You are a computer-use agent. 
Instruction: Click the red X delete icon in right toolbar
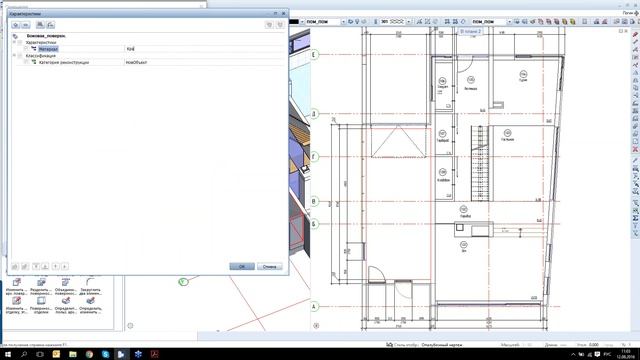[635, 149]
